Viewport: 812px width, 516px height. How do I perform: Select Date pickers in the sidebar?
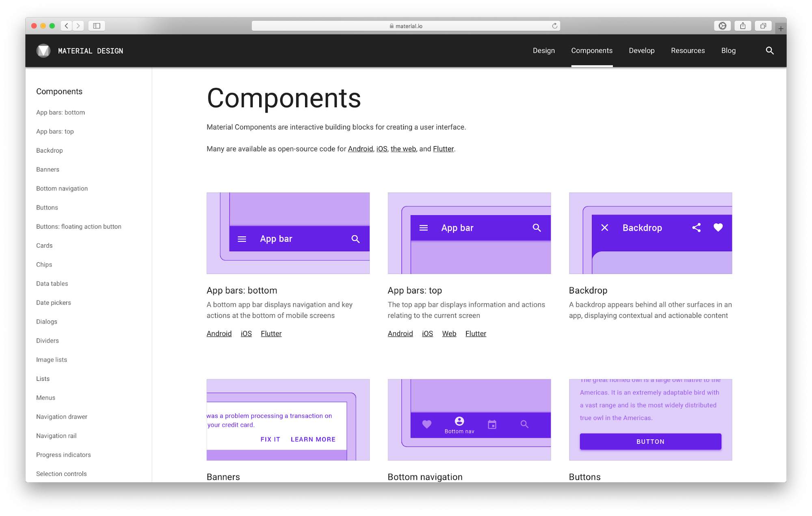53,302
